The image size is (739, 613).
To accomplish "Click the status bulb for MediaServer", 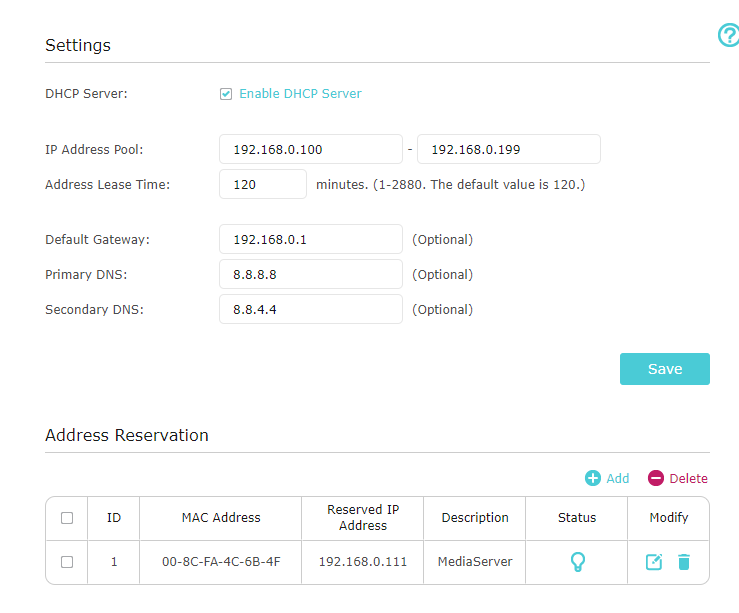I will point(578,562).
